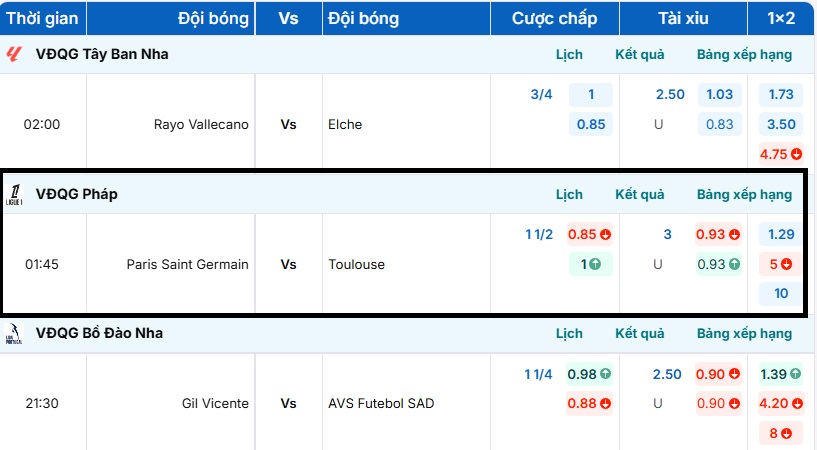
Task: Click the Liga Portugal logo icon
Action: pyautogui.click(x=14, y=333)
